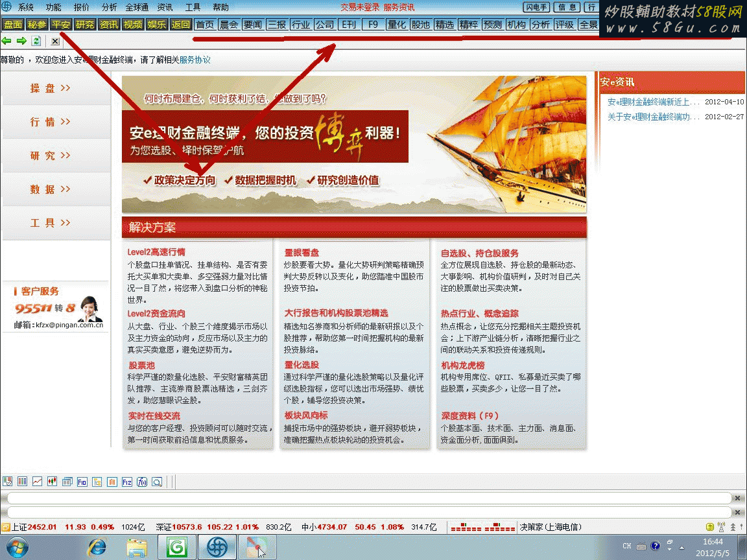The image size is (747, 560).
Task: Open the 报价 menu
Action: [82, 7]
